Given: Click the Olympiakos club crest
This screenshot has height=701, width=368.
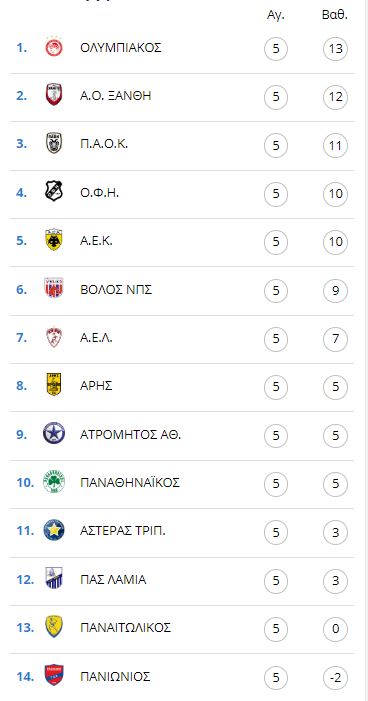Looking at the screenshot, I should coord(54,47).
